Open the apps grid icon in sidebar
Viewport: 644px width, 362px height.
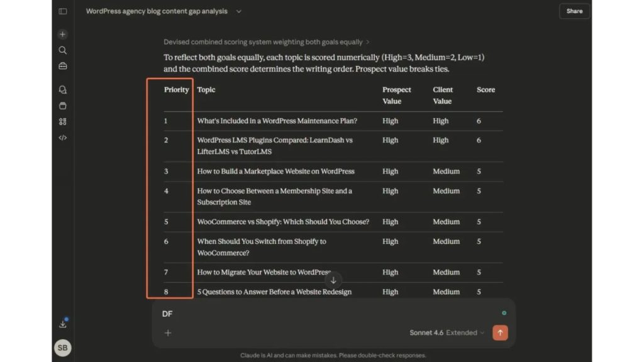(62, 121)
